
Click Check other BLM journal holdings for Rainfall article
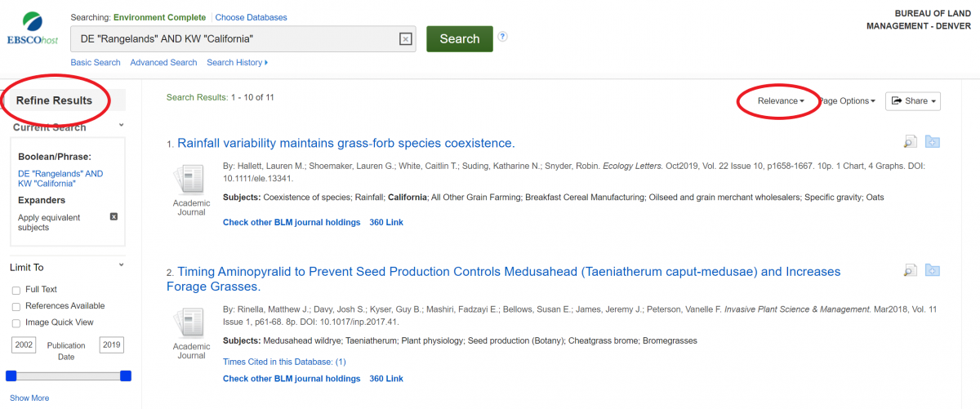coord(292,222)
